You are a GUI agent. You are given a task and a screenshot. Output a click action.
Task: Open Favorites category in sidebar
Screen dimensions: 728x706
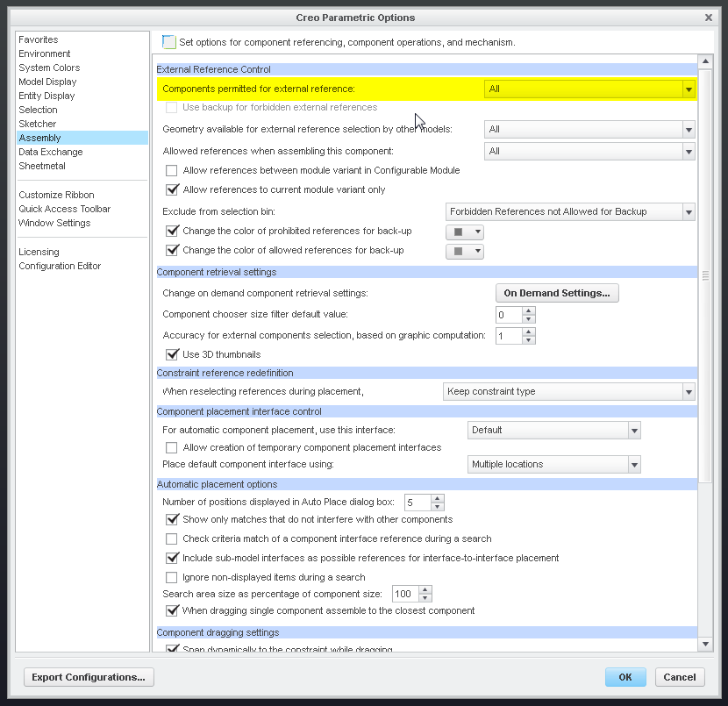pyautogui.click(x=38, y=39)
